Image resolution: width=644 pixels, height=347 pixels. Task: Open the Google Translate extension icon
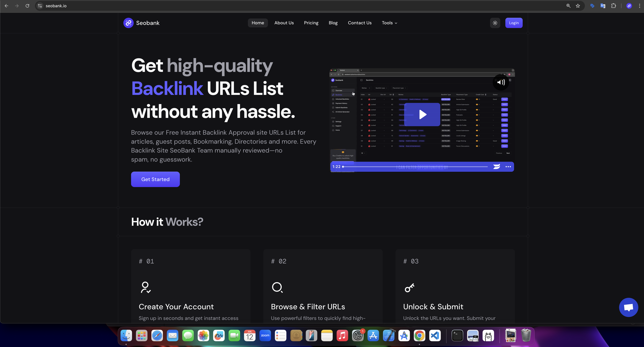(x=603, y=6)
